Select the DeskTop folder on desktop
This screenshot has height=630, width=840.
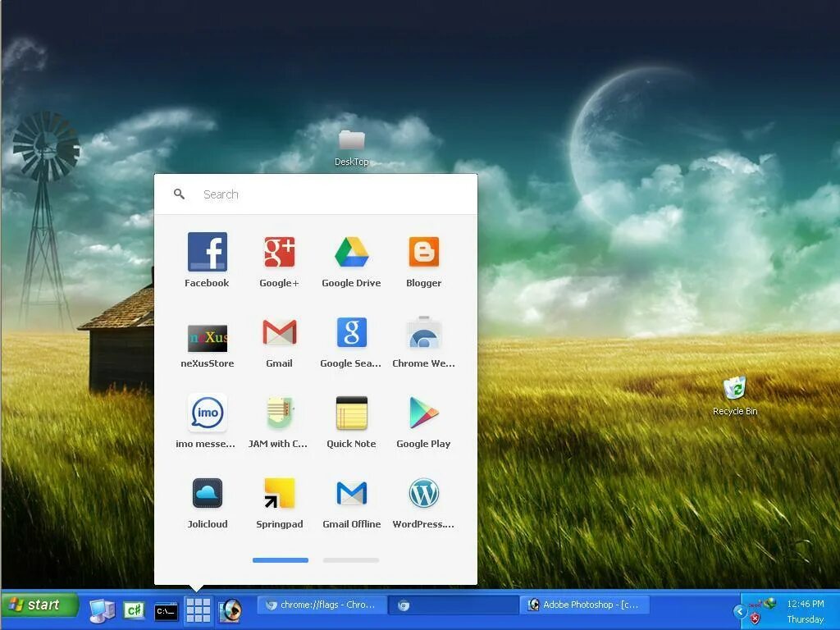tap(351, 148)
